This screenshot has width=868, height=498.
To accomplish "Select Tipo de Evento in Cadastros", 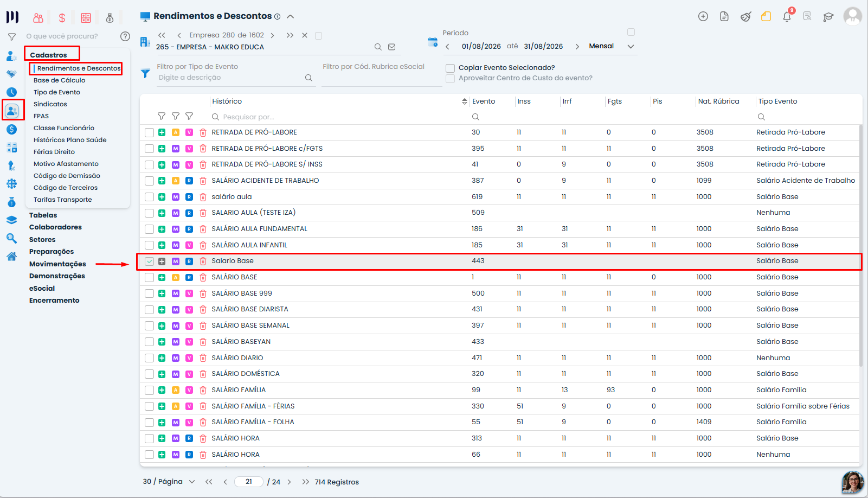I will coord(57,92).
